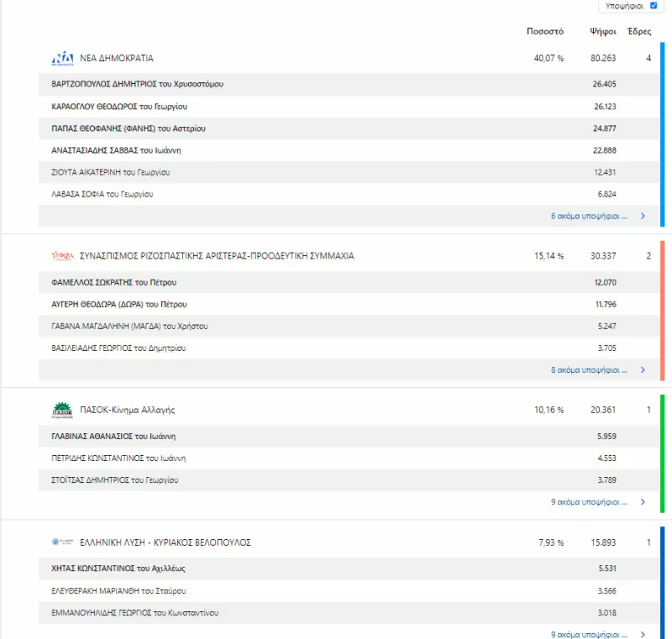The width and height of the screenshot is (672, 639).
Task: Click the ΠΑΣΟΚ party logo
Action: pos(62,410)
